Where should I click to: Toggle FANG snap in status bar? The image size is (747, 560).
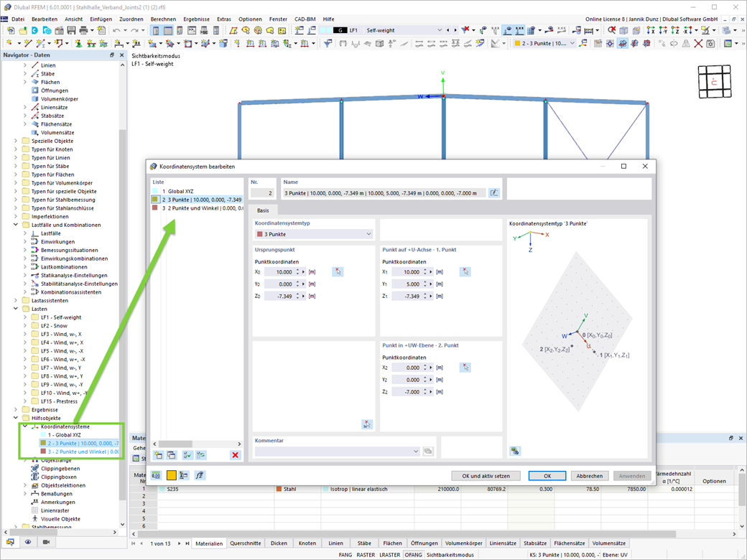345,555
